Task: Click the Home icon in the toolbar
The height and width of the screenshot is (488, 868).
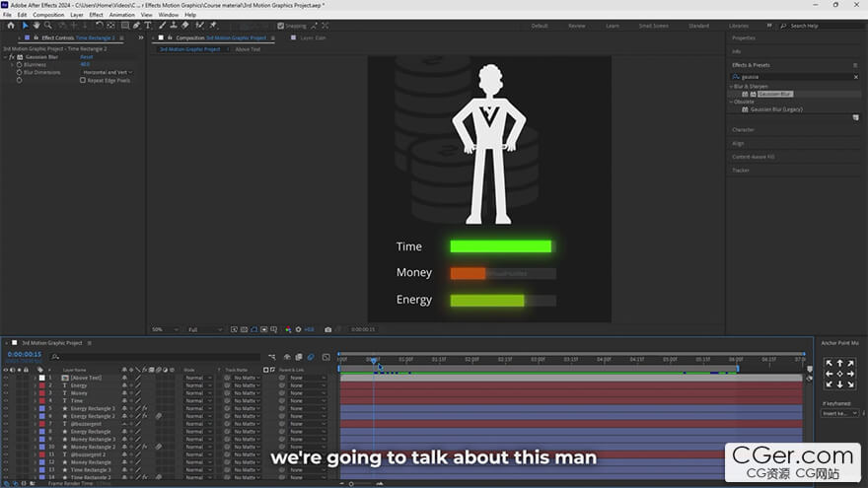Action: pyautogui.click(x=11, y=26)
